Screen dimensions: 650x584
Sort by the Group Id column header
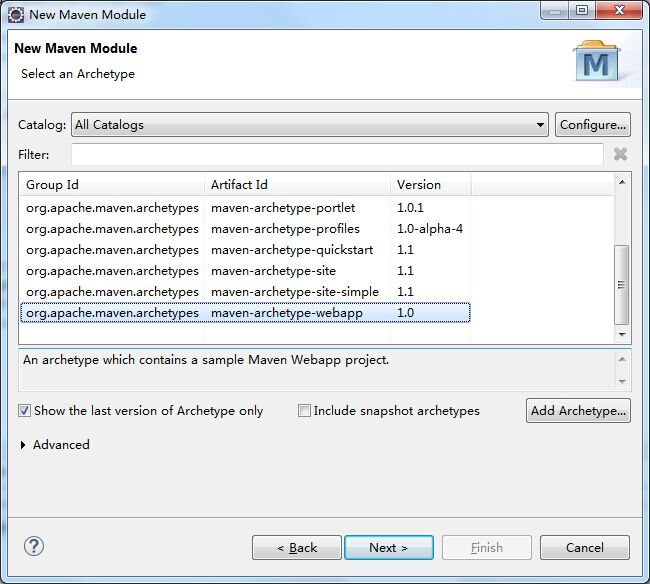click(112, 184)
